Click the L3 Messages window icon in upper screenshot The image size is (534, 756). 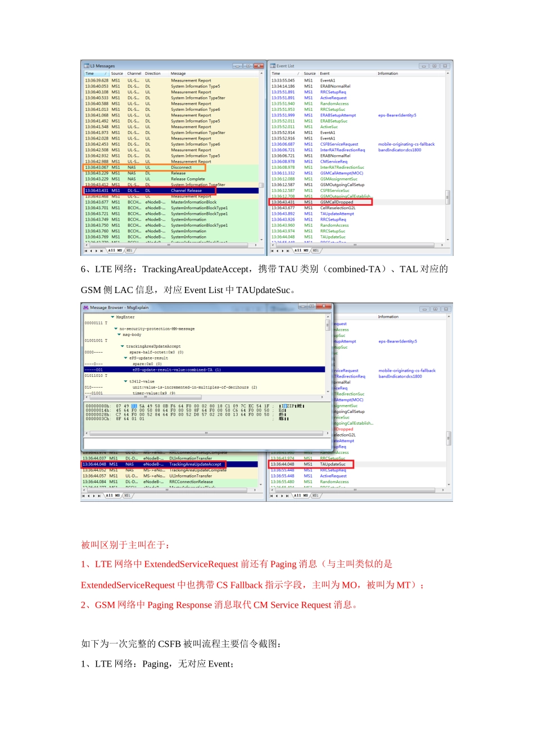pos(87,66)
